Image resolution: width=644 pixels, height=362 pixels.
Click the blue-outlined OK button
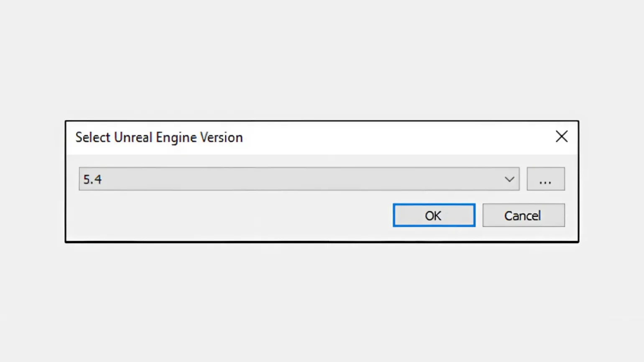434,215
